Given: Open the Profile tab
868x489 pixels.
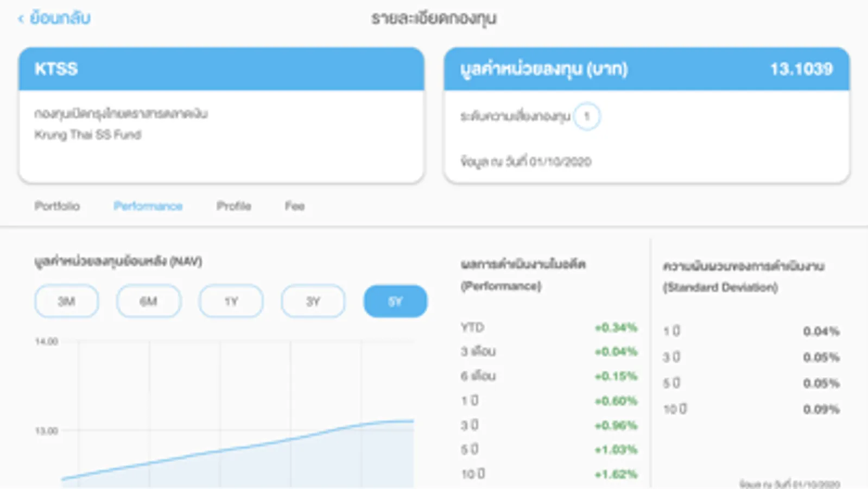Looking at the screenshot, I should click(x=234, y=206).
